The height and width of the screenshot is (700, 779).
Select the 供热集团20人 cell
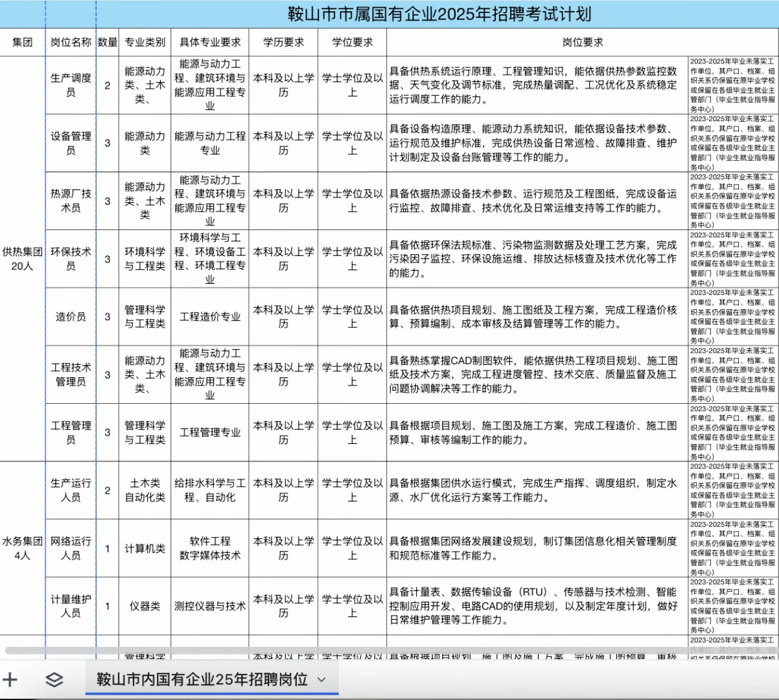[x=23, y=259]
